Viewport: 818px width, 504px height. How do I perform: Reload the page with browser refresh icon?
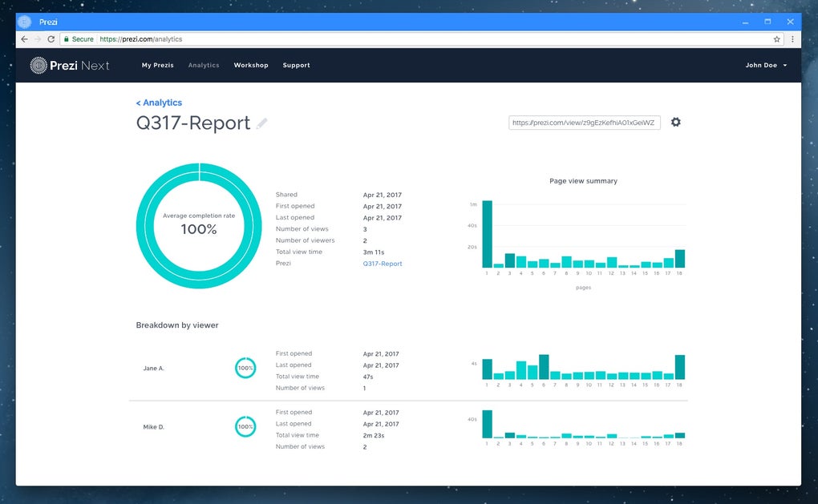(51, 39)
